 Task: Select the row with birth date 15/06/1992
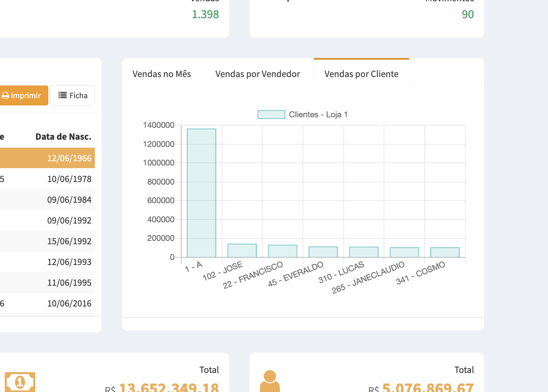47,241
